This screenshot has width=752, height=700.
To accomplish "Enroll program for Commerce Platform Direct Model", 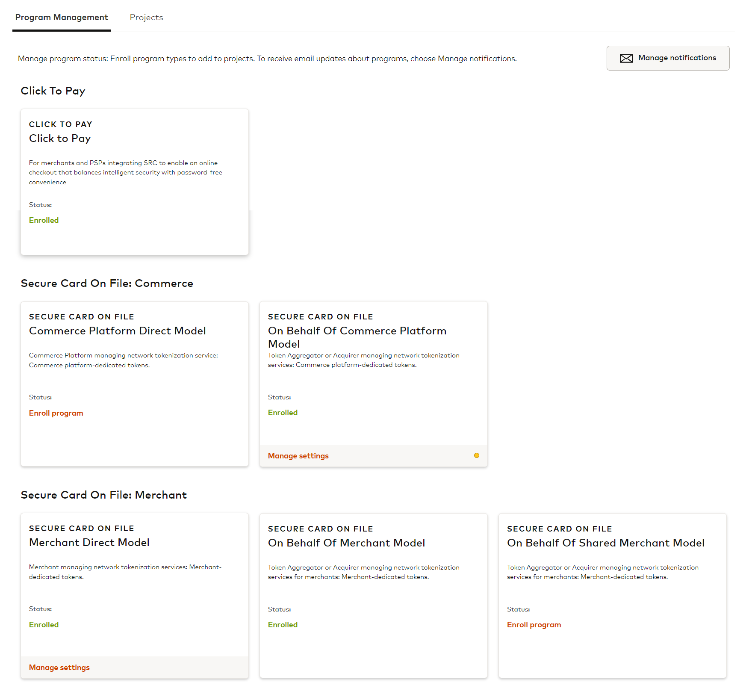I will (56, 413).
